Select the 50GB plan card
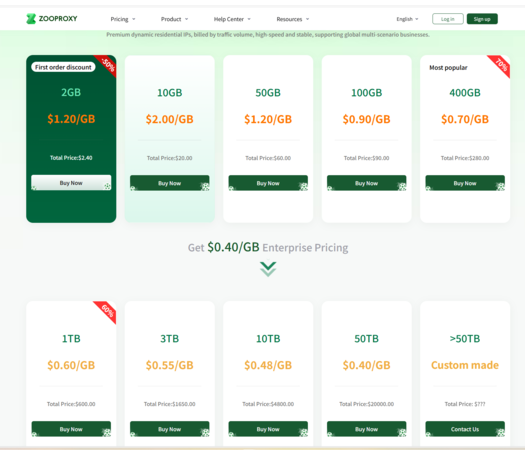 click(268, 139)
